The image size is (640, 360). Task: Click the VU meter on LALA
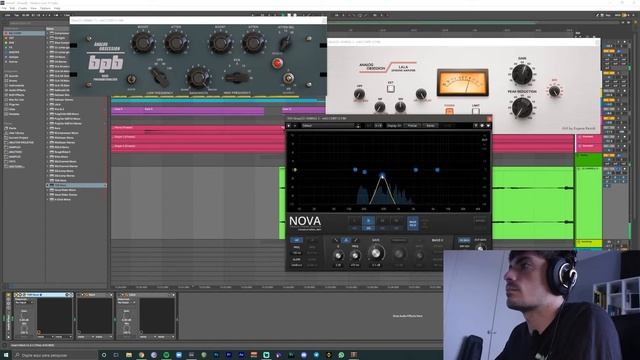(x=463, y=82)
